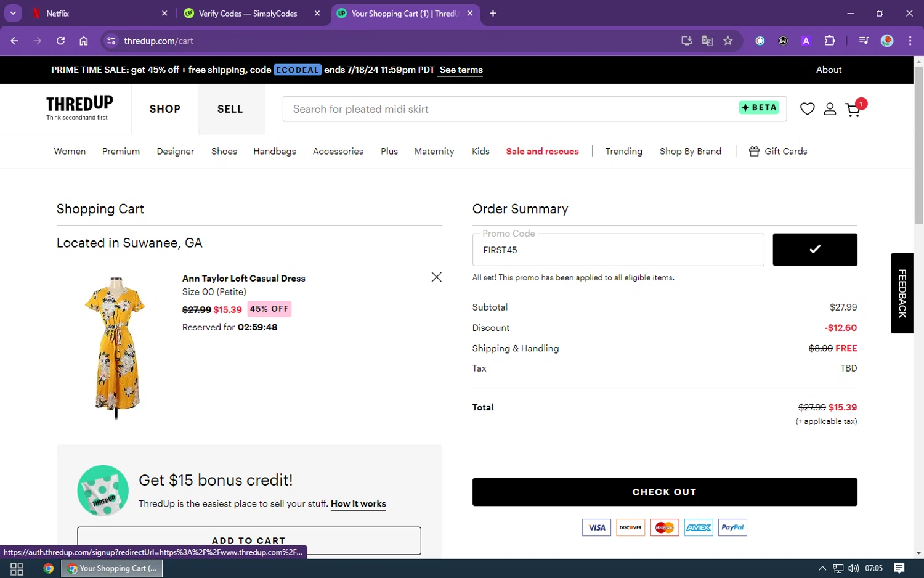Close the Netflix tab
924x578 pixels.
pos(164,13)
